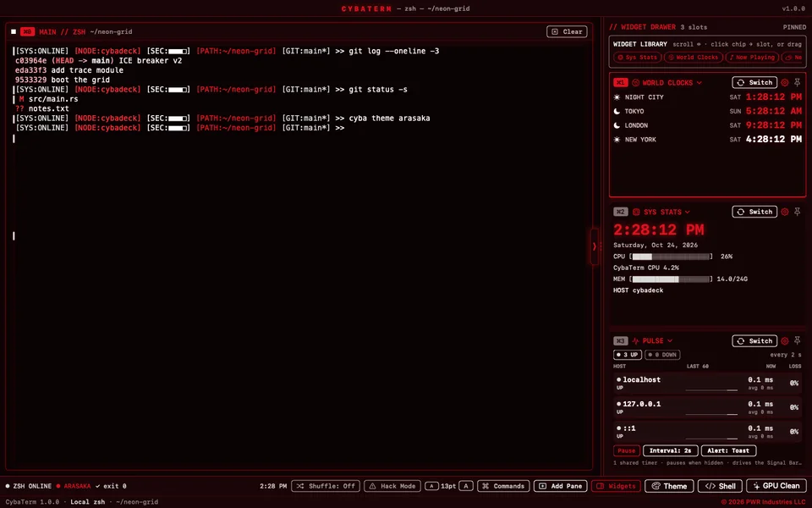
Task: Click the ⌘2 slot badge
Action: [620, 212]
